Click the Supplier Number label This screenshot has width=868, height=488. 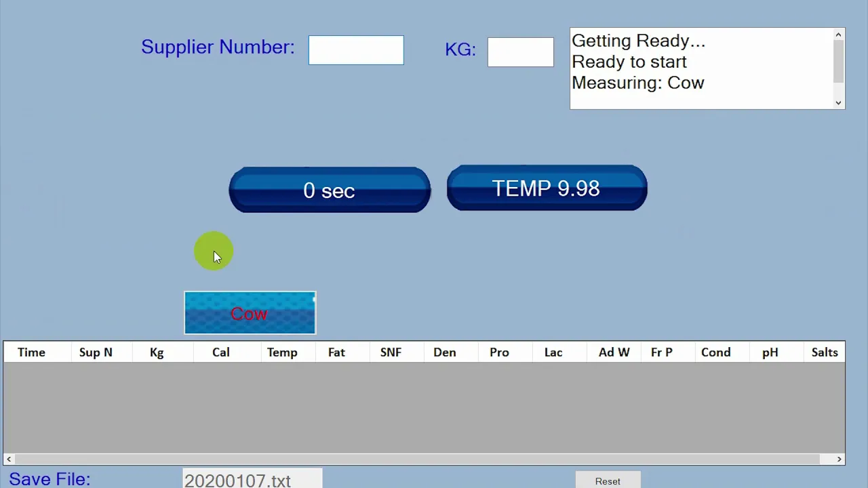pyautogui.click(x=218, y=47)
